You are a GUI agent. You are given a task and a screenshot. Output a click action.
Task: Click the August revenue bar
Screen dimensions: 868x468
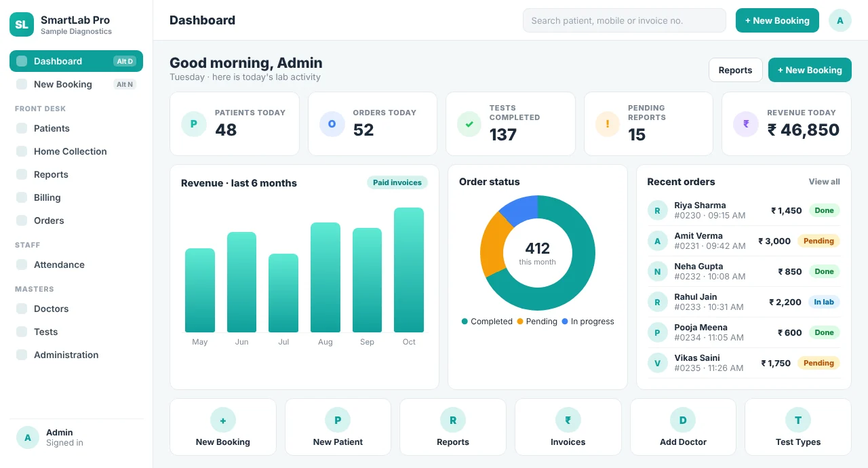(325, 277)
